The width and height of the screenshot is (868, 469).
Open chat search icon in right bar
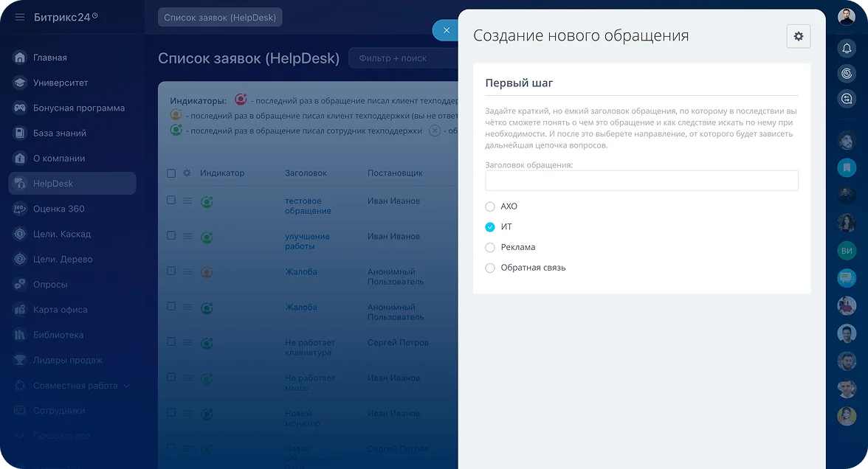[x=847, y=99]
